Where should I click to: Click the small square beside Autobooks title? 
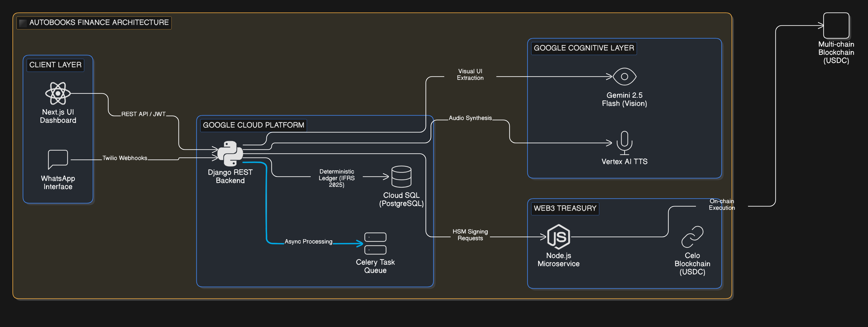point(23,23)
